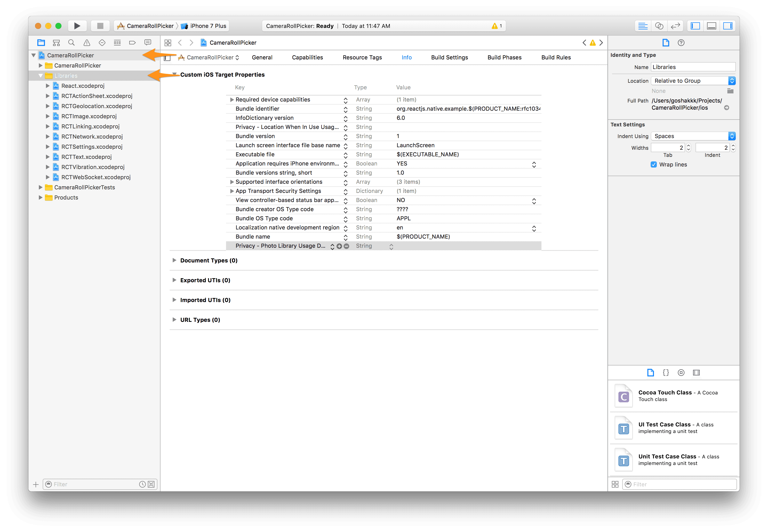Click the navigator Filter field
The height and width of the screenshot is (532, 768).
pos(100,484)
